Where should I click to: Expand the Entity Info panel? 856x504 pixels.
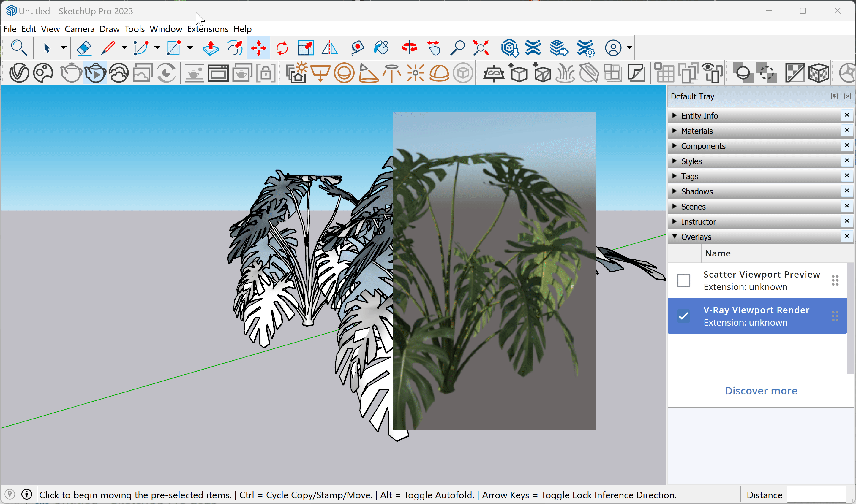[x=755, y=116]
